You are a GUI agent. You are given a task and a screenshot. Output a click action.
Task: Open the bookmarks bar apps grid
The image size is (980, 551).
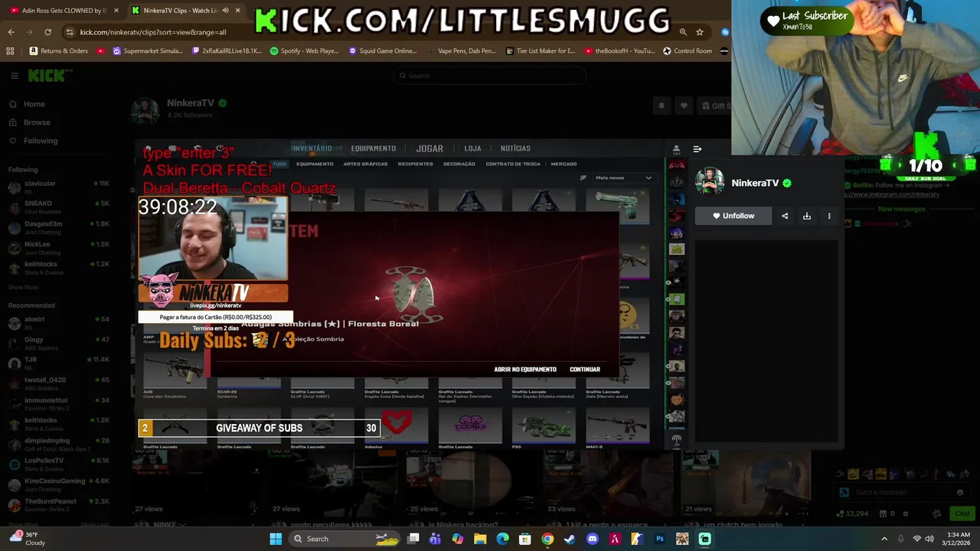point(10,51)
